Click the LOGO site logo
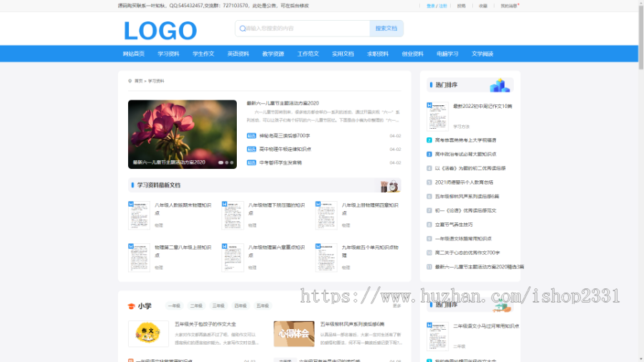The image size is (644, 362). point(160,30)
